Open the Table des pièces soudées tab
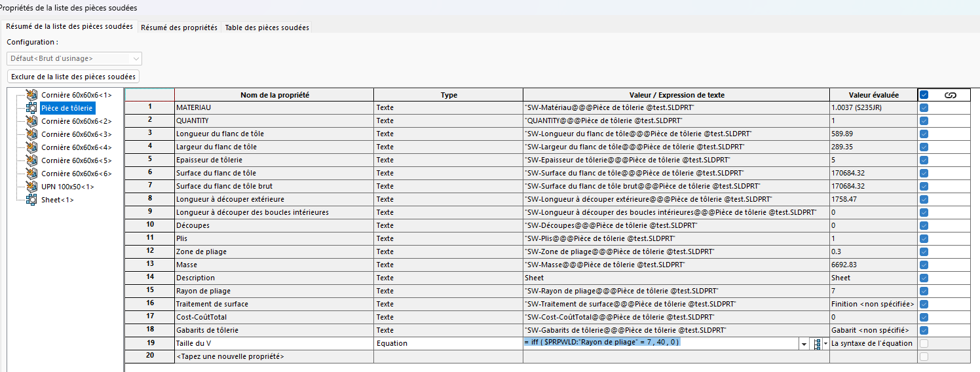Viewport: 980px width, 372px height. click(x=267, y=28)
